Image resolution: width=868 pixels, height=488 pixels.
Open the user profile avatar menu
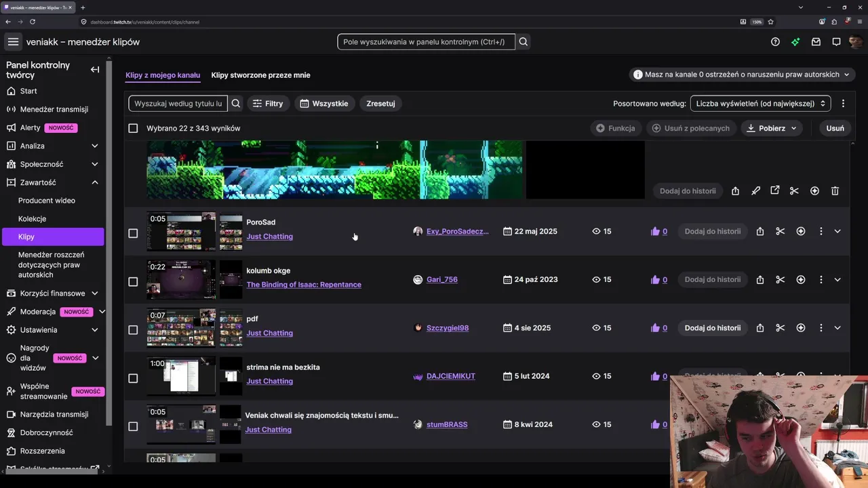(x=855, y=42)
